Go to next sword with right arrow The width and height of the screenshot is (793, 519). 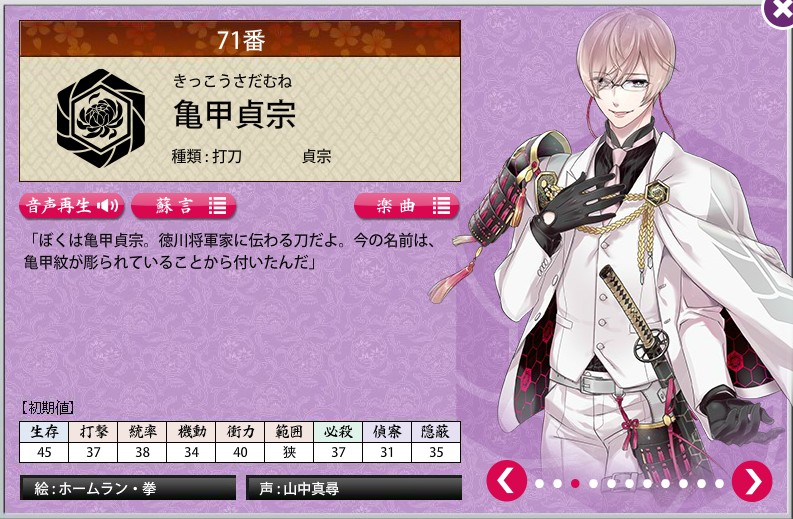pos(752,481)
